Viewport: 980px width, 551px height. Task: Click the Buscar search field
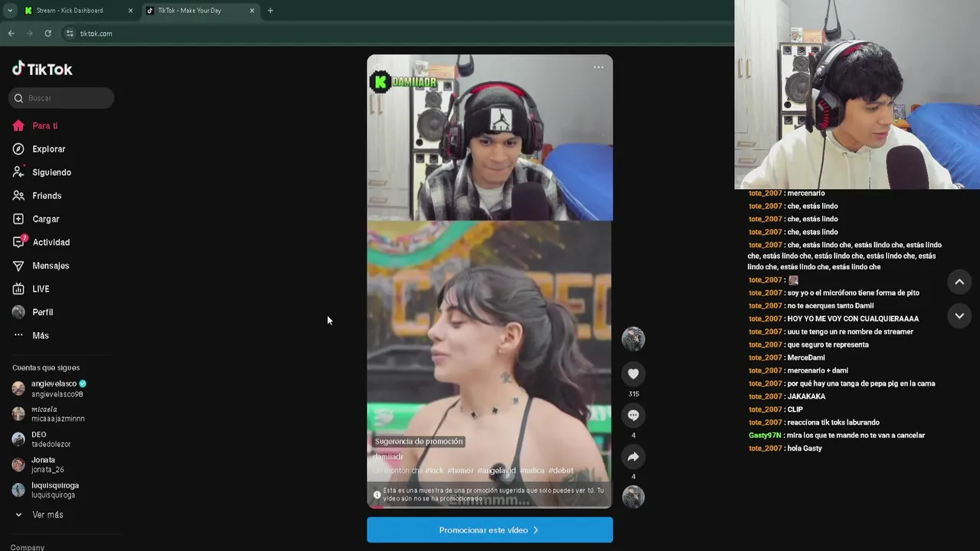61,98
